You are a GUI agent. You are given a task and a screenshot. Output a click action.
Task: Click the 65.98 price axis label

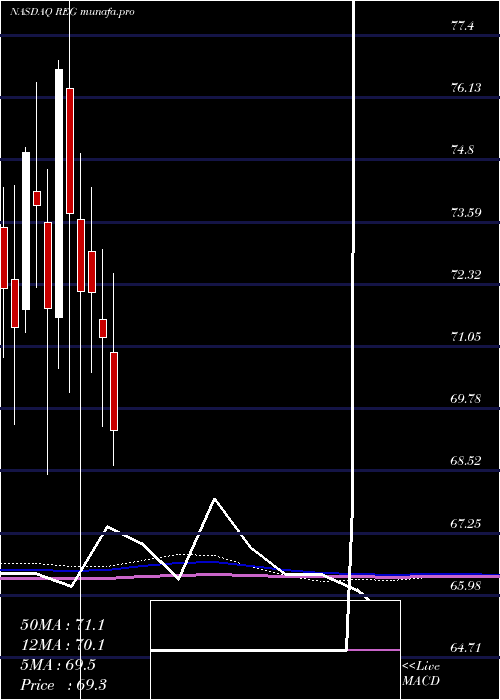(x=466, y=585)
